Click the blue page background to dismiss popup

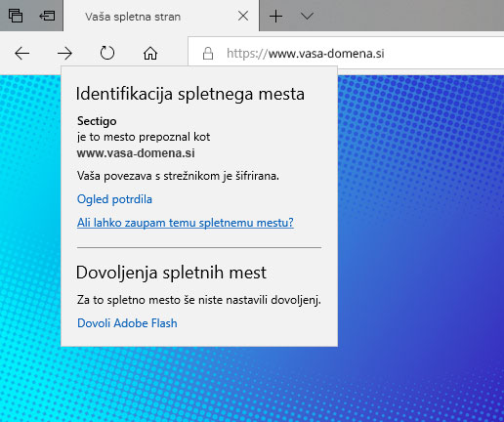[420, 228]
